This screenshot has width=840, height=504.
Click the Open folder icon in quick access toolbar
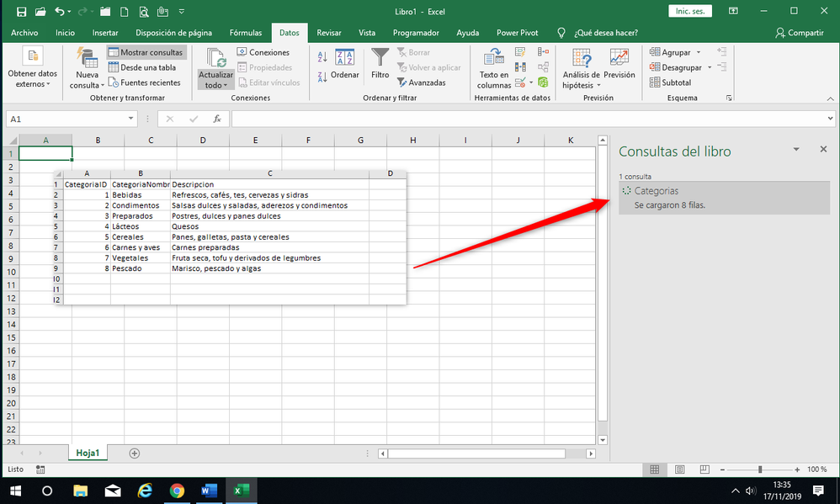pos(40,11)
